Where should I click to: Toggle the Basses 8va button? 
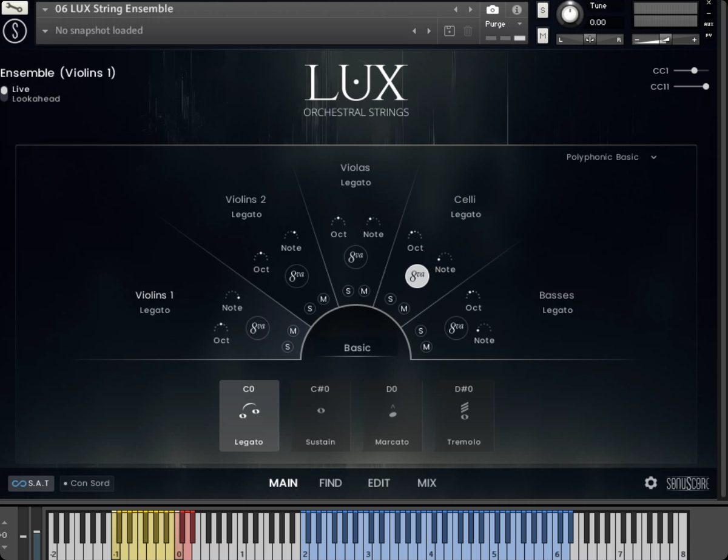click(x=456, y=328)
